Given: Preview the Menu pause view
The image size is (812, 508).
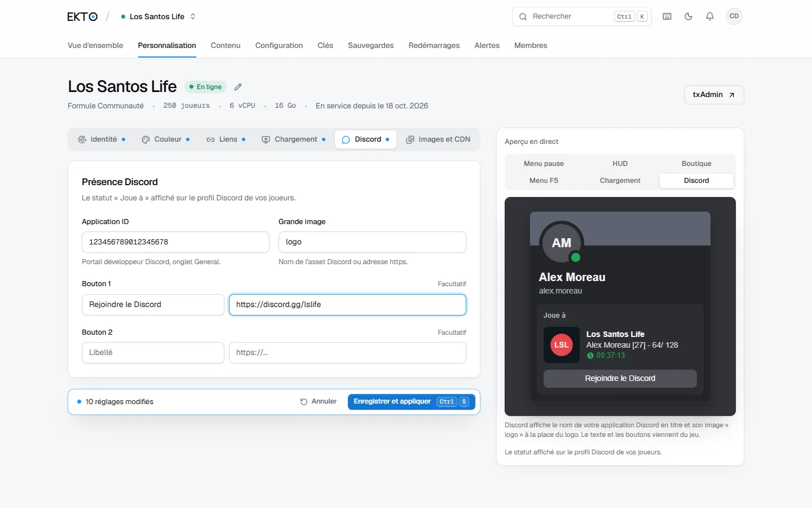Looking at the screenshot, I should [x=544, y=164].
